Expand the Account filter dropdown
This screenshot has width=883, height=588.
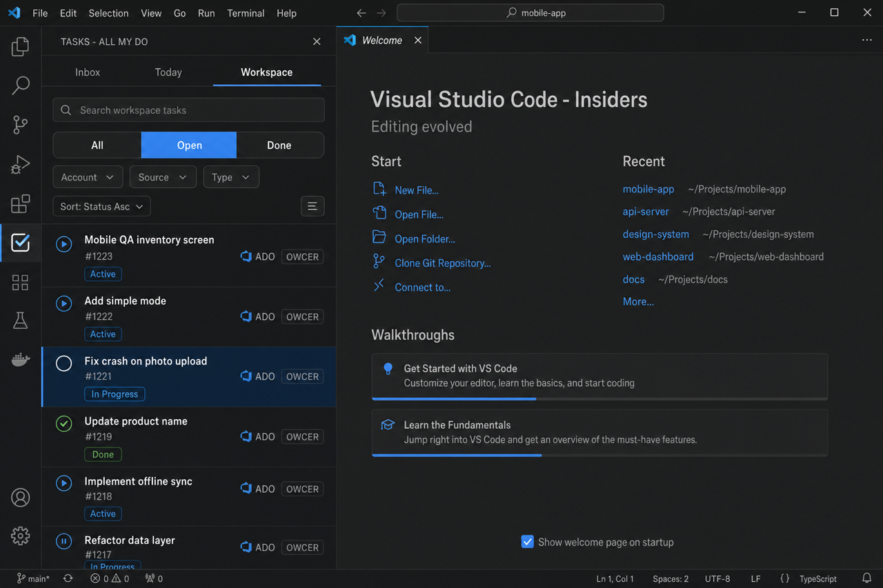88,177
